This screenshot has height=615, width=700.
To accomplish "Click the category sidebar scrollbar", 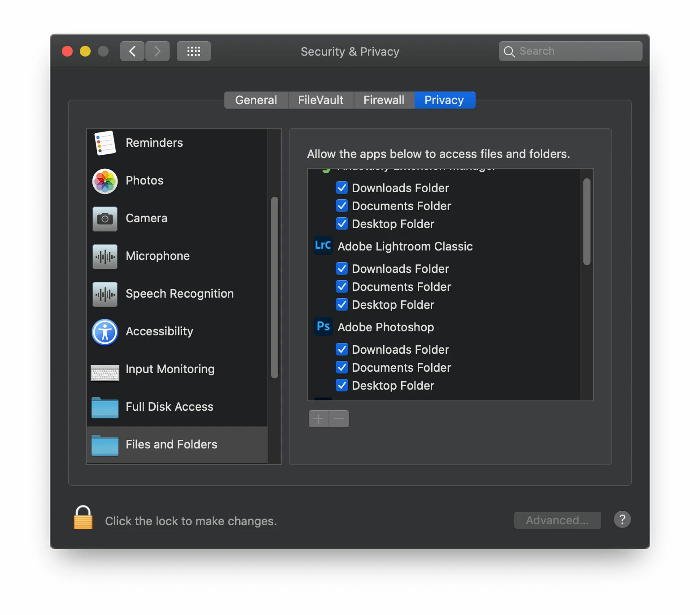I will [x=275, y=287].
